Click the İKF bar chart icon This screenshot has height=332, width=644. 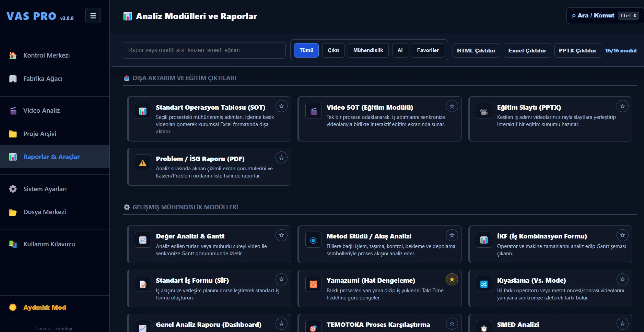(484, 240)
